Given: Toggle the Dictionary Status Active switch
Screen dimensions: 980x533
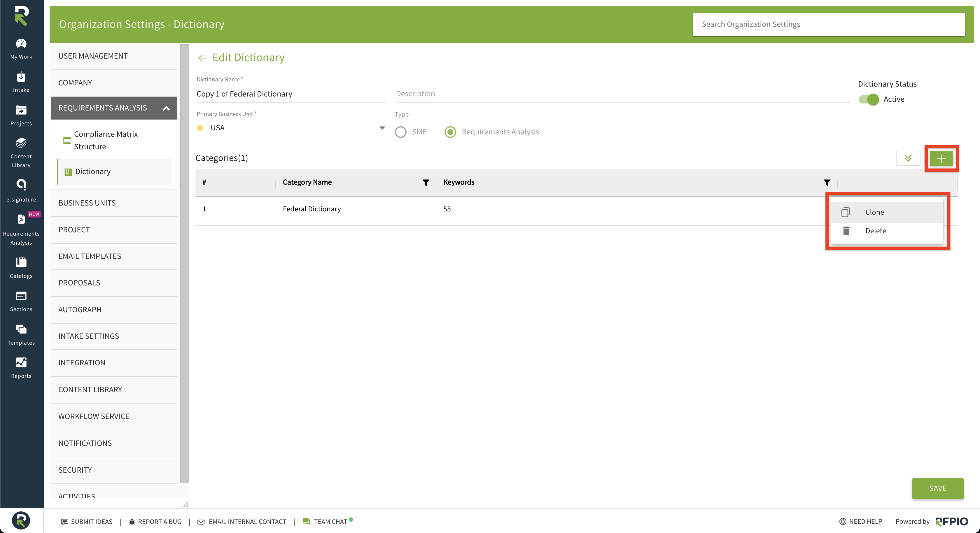Looking at the screenshot, I should [869, 100].
